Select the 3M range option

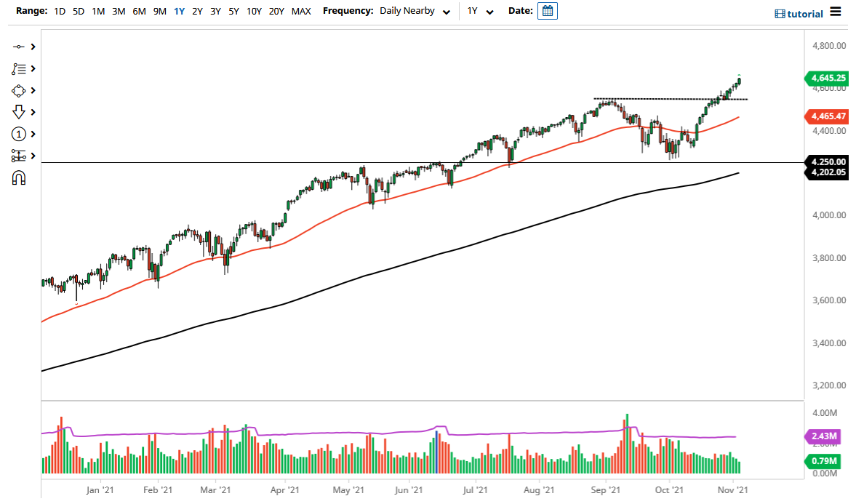pos(119,11)
